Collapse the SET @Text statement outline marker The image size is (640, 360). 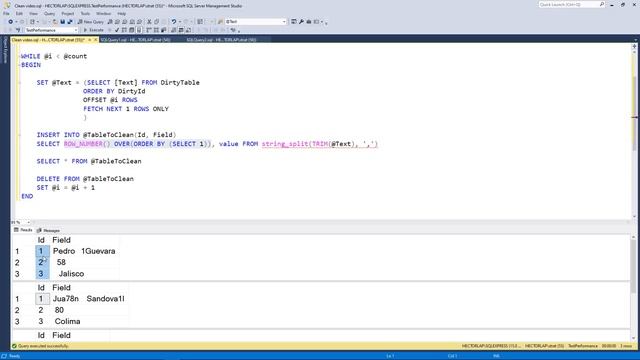pyautogui.click(x=19, y=82)
